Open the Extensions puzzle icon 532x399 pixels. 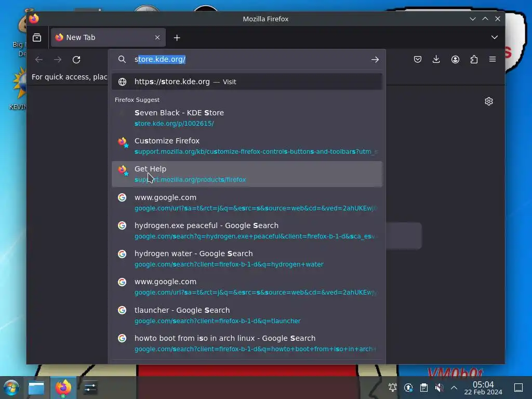[x=474, y=59]
